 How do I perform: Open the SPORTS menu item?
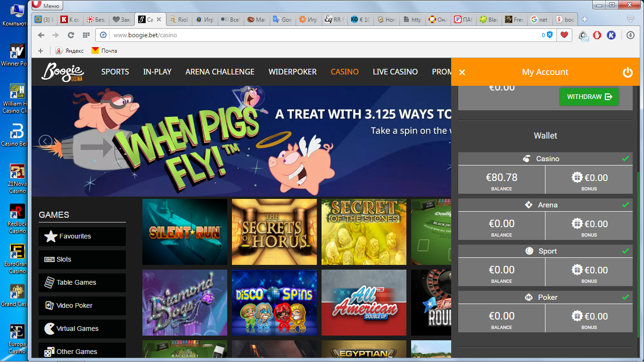click(x=115, y=72)
